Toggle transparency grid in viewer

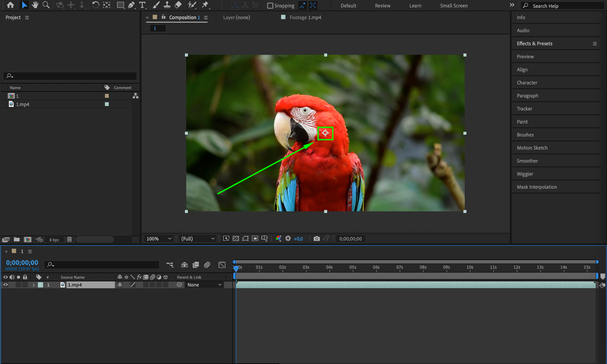click(x=236, y=239)
